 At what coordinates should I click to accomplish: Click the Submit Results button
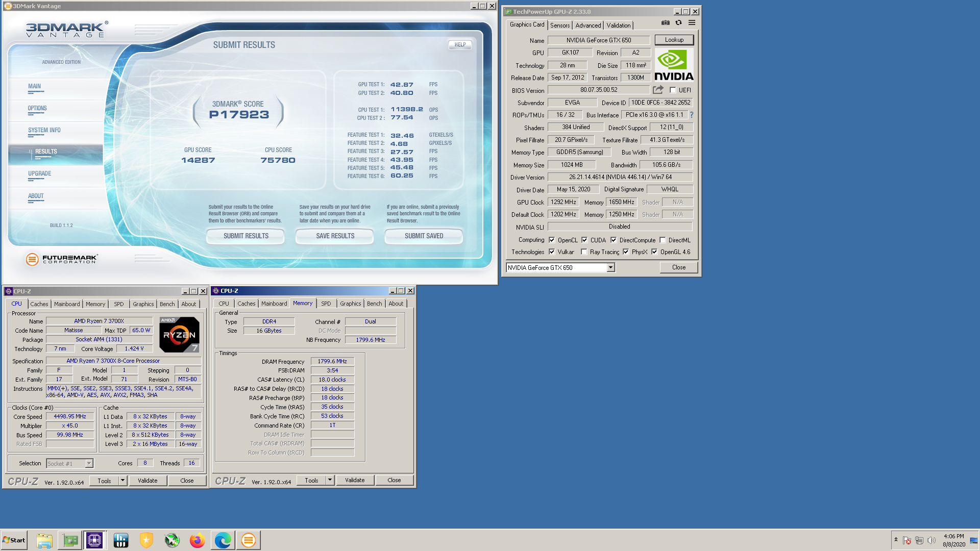click(x=246, y=236)
